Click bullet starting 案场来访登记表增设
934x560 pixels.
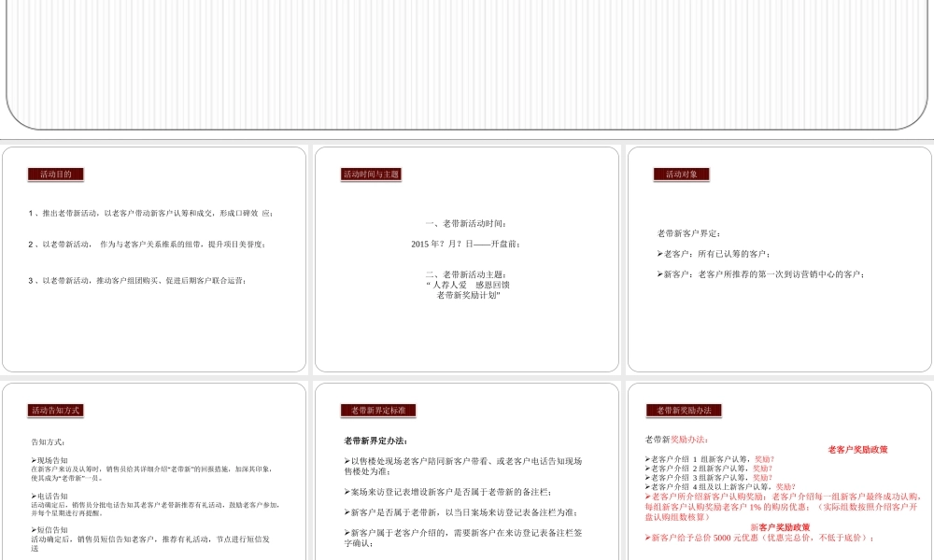(448, 492)
